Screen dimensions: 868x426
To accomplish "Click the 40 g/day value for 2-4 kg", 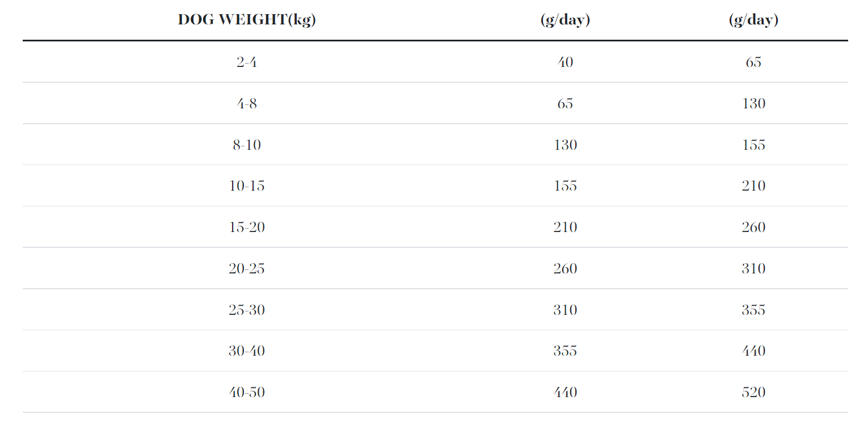I will [565, 62].
